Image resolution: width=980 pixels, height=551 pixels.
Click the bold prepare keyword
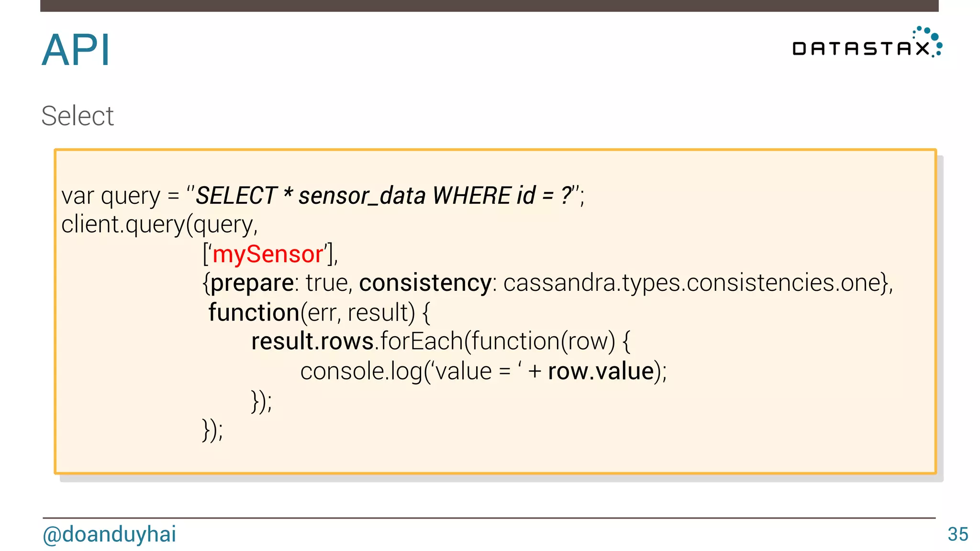[x=252, y=283]
